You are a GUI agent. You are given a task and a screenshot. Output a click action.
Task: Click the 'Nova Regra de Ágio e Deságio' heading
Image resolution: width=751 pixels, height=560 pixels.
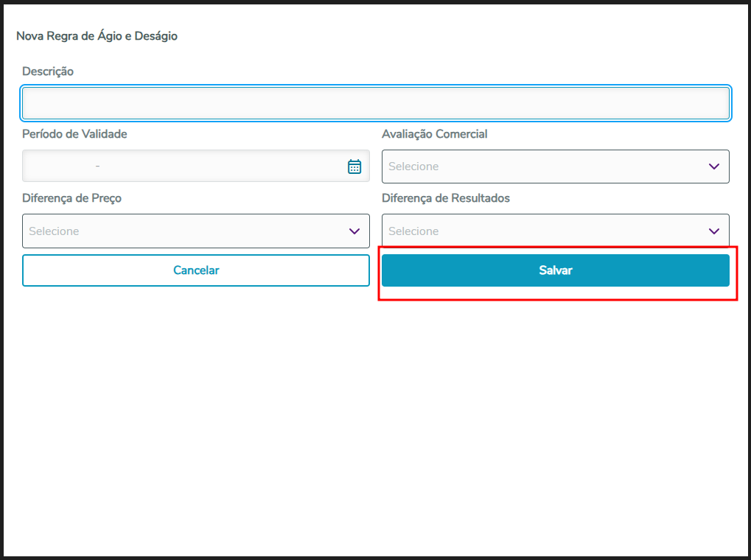point(97,36)
